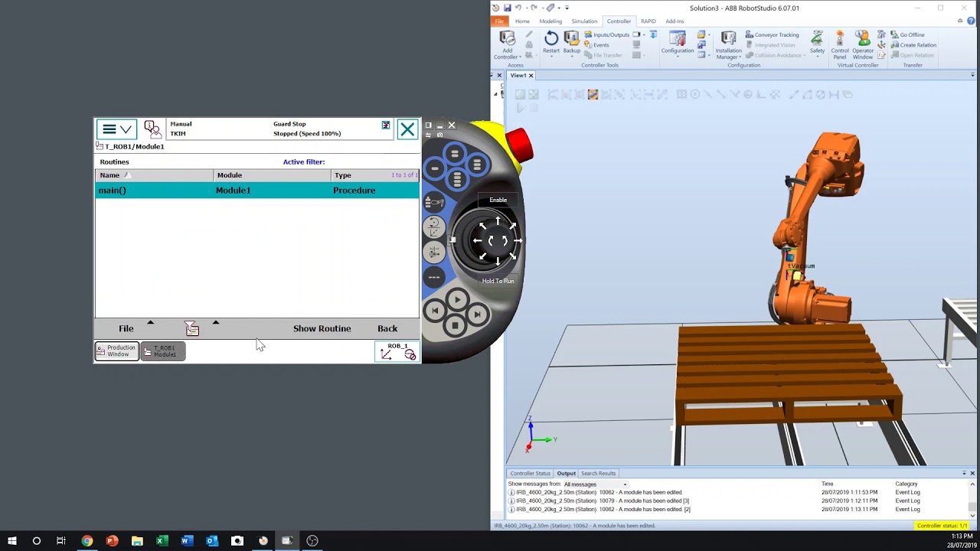
Task: Switch to T_ROB1 Module1 task
Action: pyautogui.click(x=163, y=351)
